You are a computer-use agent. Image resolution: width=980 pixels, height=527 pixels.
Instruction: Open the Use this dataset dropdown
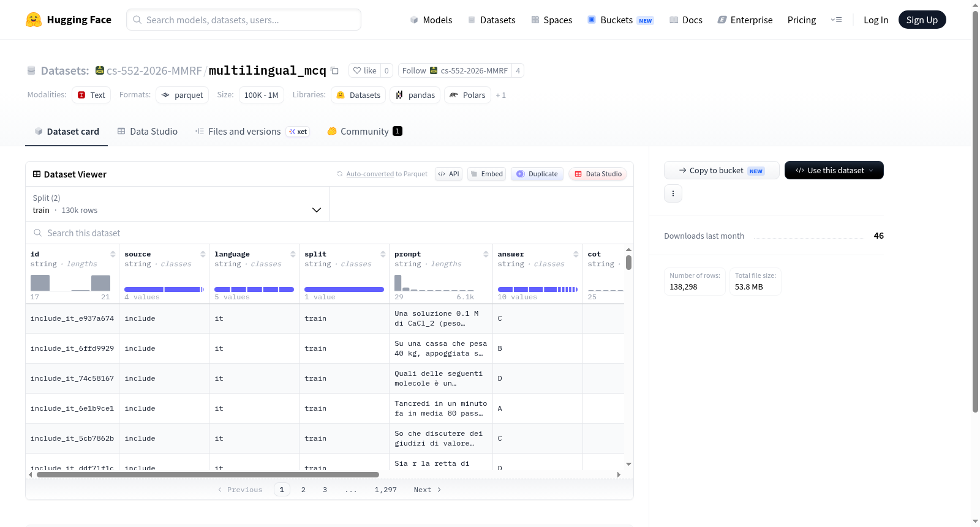click(x=834, y=170)
